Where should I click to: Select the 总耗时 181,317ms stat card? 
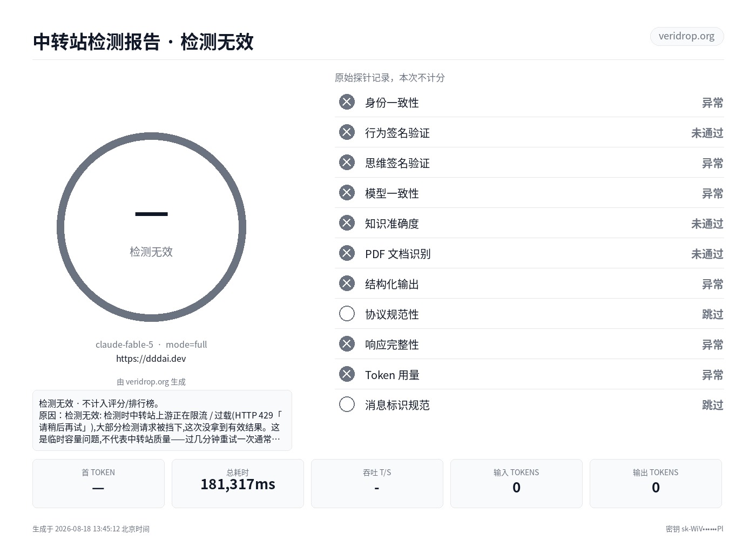click(x=238, y=483)
